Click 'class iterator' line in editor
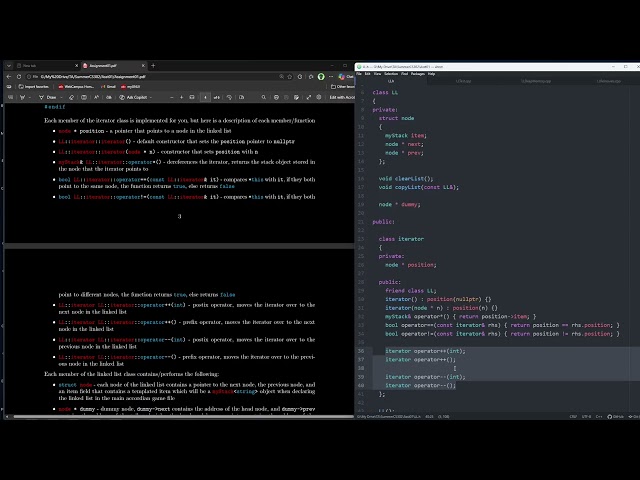 401,239
